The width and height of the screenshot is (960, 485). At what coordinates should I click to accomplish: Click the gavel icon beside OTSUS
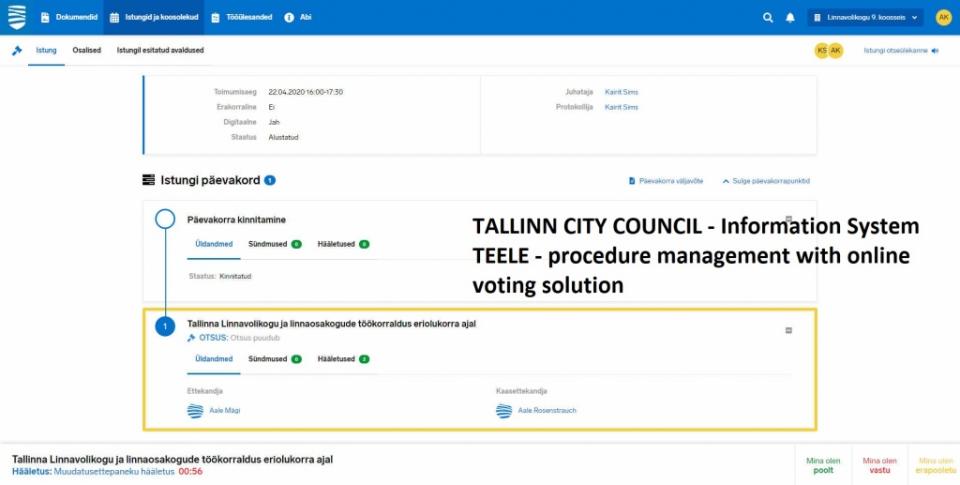coord(192,338)
